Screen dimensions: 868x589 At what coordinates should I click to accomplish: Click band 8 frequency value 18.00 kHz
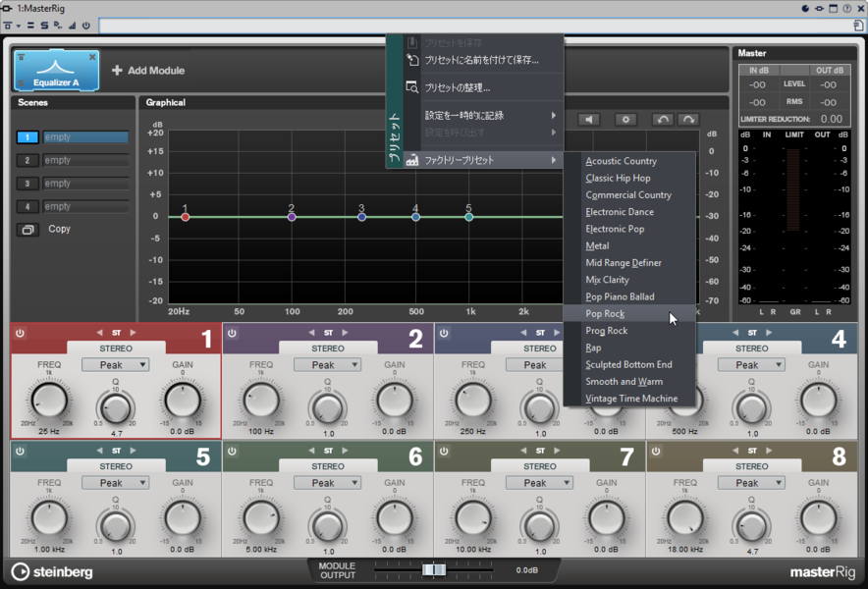[x=685, y=549]
